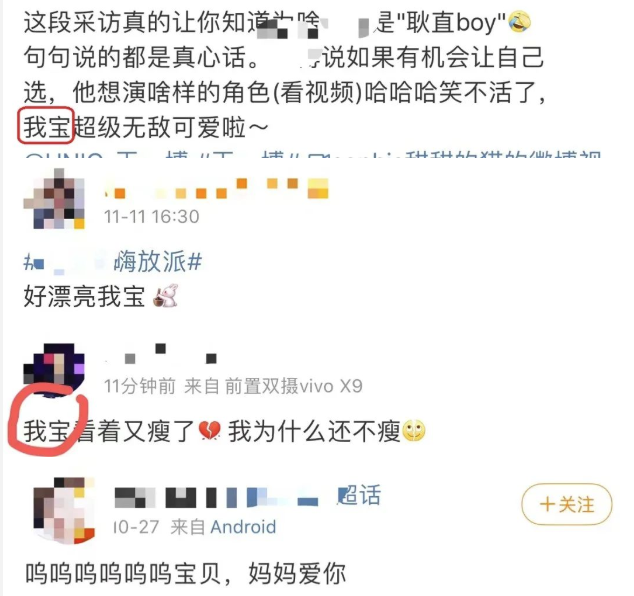Tap the rabbit sticker emoji
Image resolution: width=634 pixels, height=596 pixels.
pos(166,296)
